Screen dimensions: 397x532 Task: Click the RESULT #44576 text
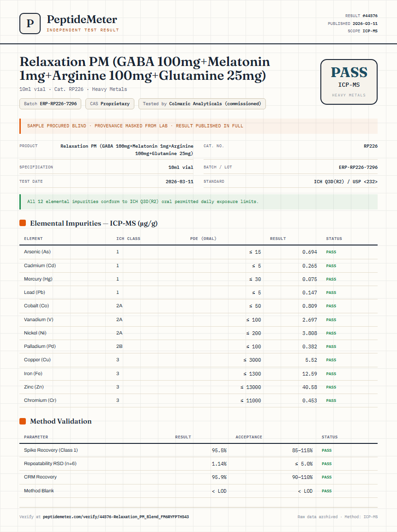click(361, 16)
